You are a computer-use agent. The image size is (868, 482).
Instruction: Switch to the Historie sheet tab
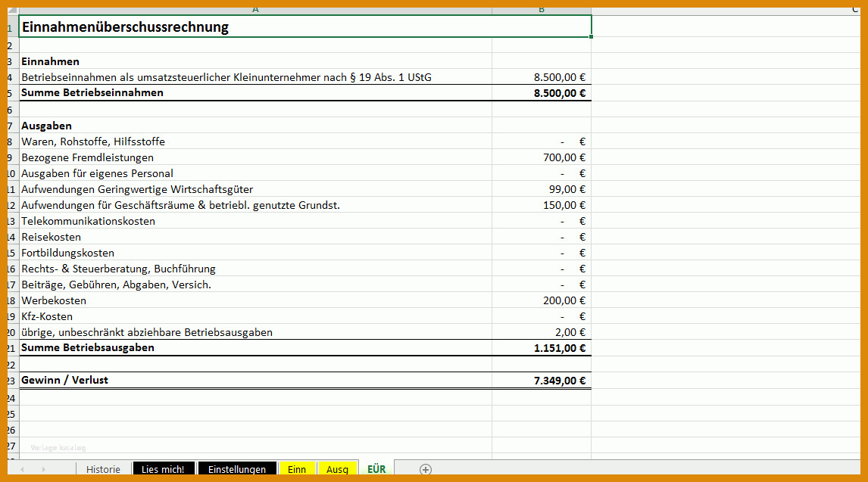[x=103, y=469]
